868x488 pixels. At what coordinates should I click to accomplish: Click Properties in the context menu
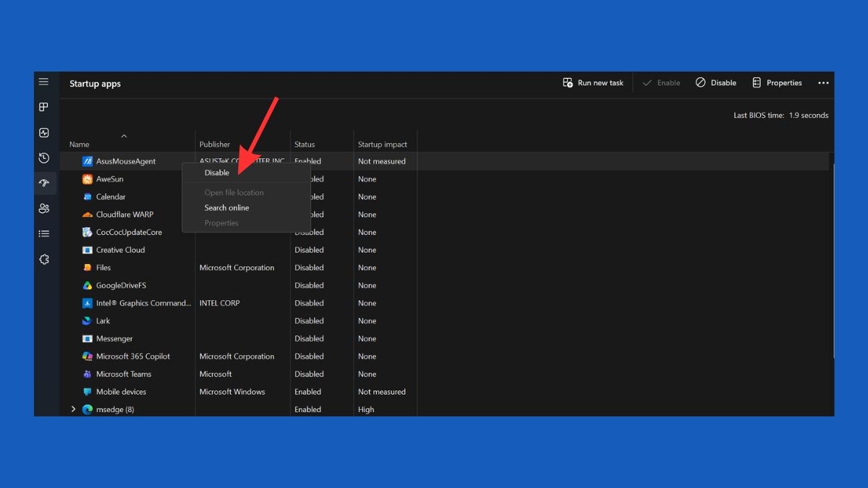221,223
